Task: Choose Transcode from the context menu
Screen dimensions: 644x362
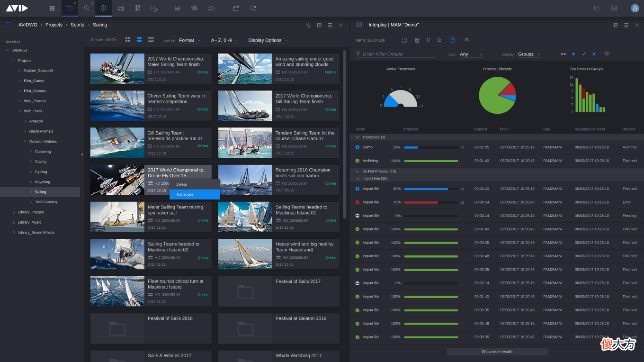Action: 195,194
